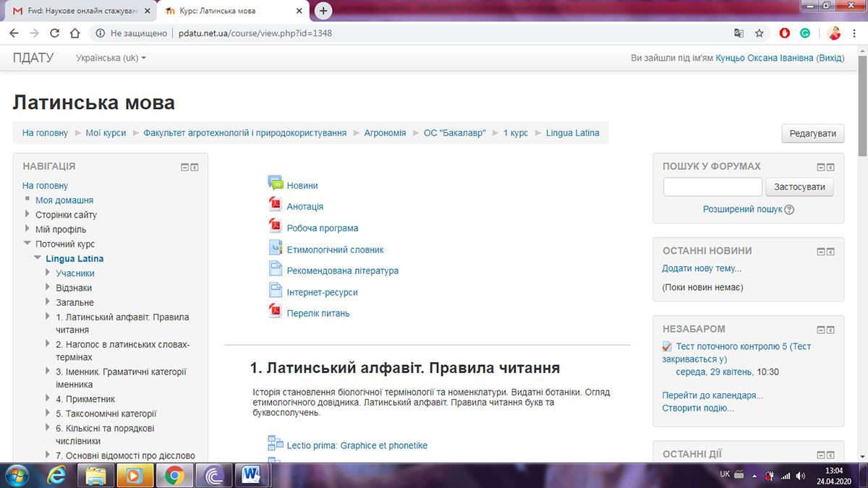Collapse the Поточний курс tree node

pos(27,244)
